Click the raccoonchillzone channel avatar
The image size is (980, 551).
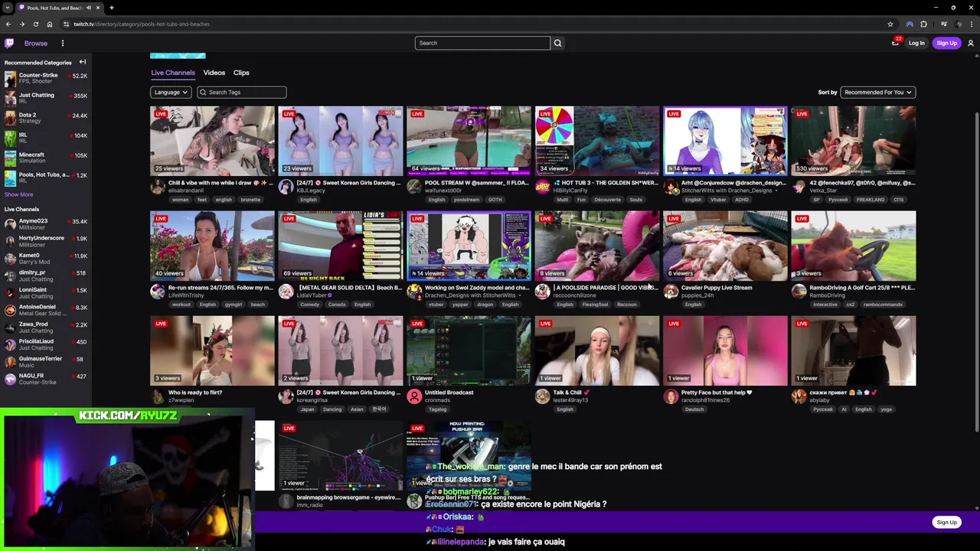tap(542, 291)
